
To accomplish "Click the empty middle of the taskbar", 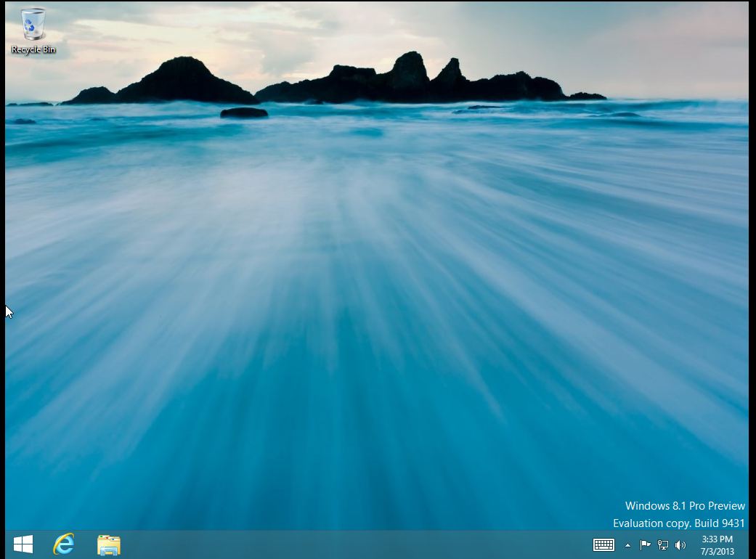I will tap(357, 545).
